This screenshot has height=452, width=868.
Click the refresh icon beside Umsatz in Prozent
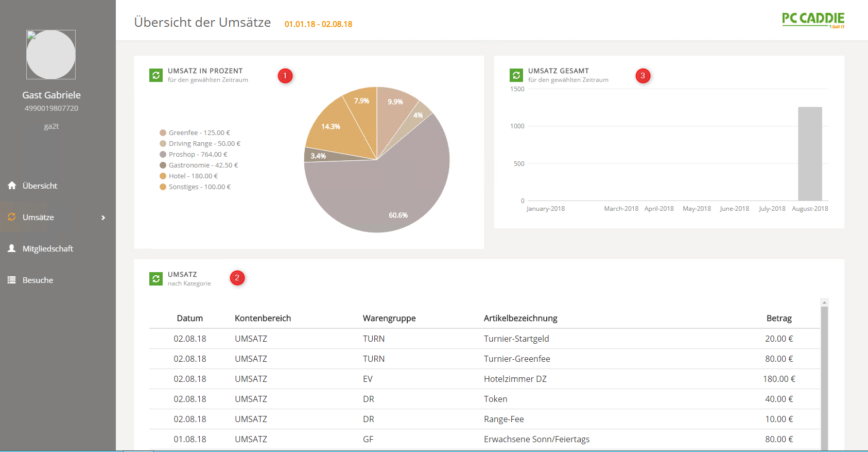coord(155,75)
